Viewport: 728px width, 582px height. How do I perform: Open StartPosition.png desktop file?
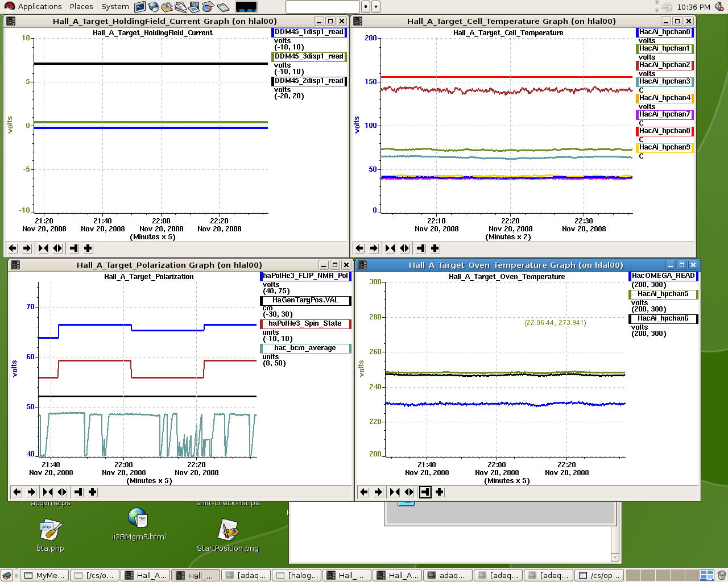pyautogui.click(x=227, y=536)
